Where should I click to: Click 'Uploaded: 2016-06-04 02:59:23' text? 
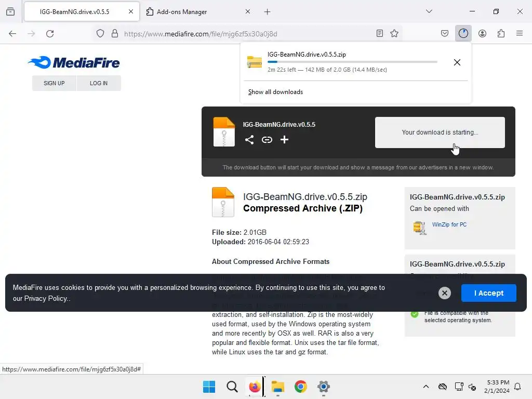[261, 242]
